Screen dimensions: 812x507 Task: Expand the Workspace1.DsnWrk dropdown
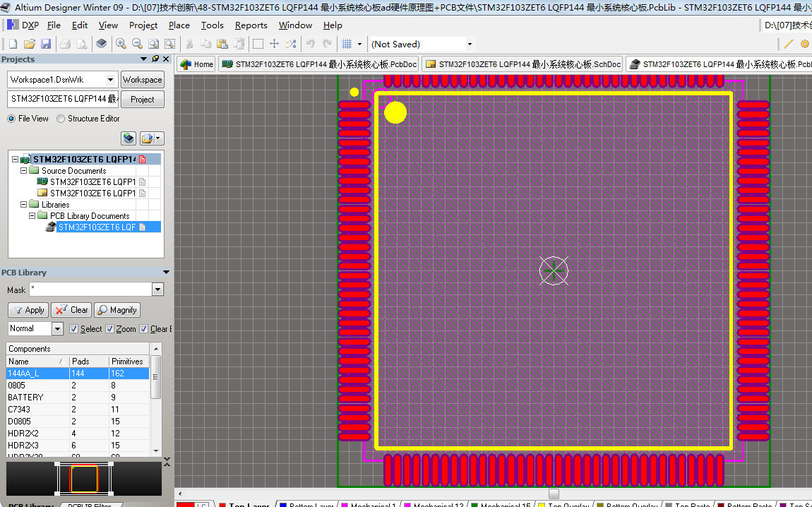coord(110,80)
